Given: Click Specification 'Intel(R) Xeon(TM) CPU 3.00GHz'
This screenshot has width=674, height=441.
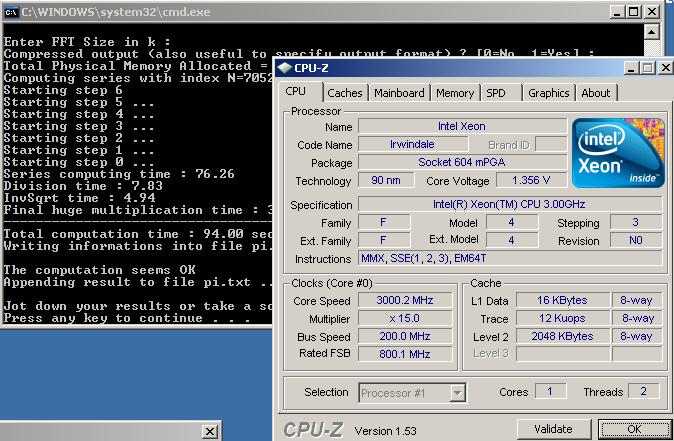Looking at the screenshot, I should tap(509, 204).
